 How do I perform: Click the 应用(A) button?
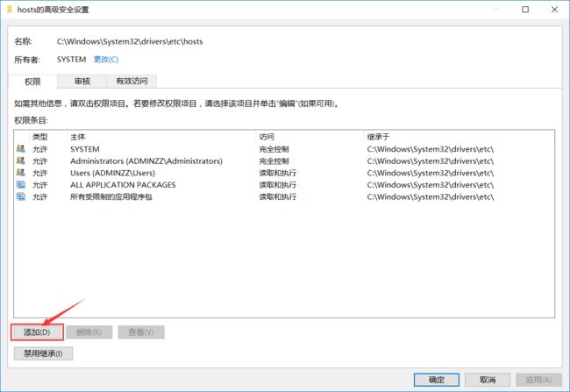(538, 380)
